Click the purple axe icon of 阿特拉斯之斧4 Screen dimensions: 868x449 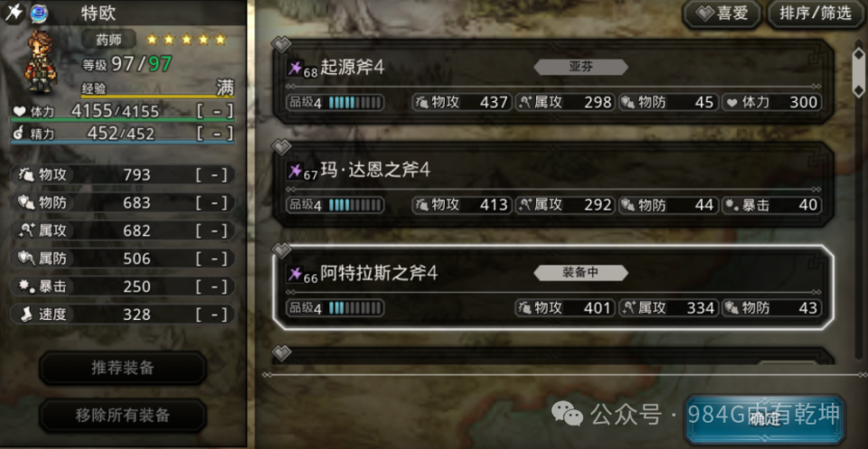[295, 274]
